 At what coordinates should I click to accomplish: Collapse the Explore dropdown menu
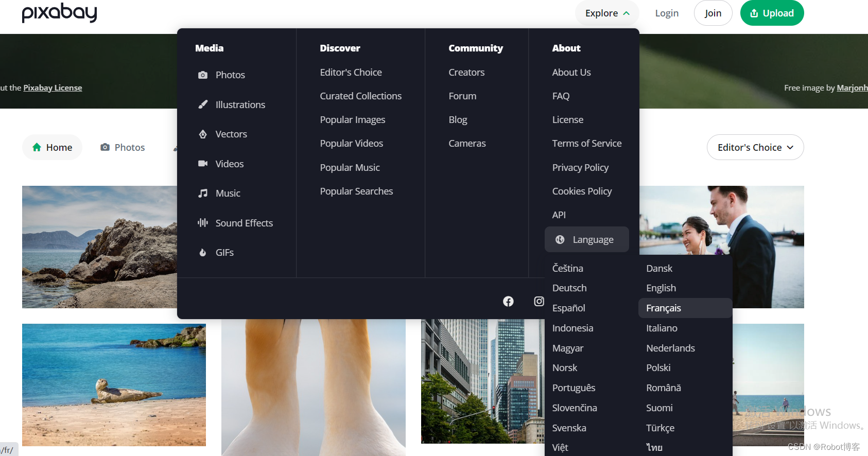coord(607,13)
